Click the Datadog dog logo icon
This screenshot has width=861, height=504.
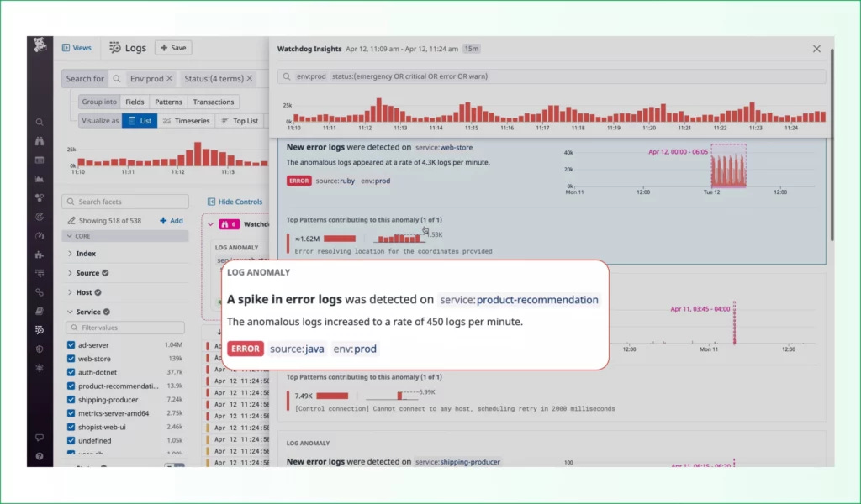click(x=40, y=45)
